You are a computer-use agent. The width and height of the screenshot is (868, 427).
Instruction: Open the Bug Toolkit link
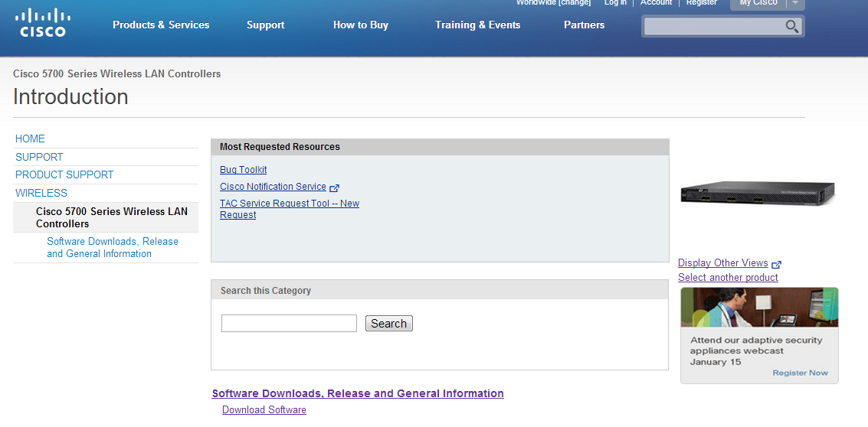243,170
